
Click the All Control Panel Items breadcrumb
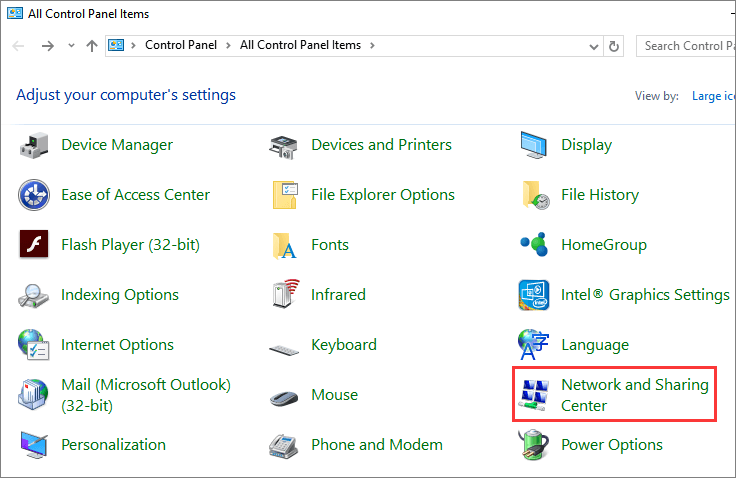click(x=299, y=46)
